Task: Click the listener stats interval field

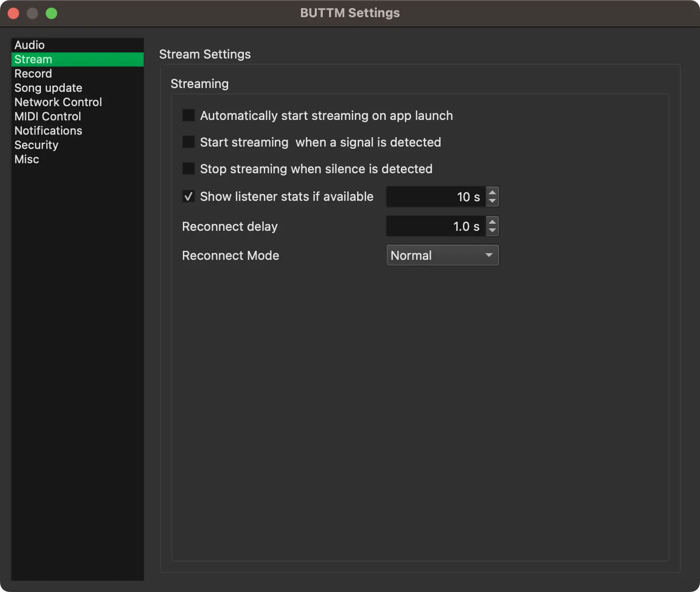Action: click(x=436, y=197)
